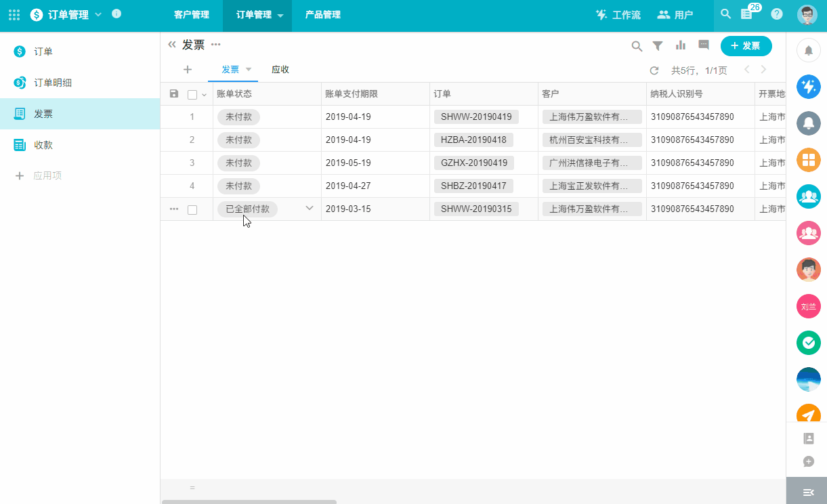Open the 产品管理 top menu
This screenshot has height=504, width=827.
pos(322,15)
